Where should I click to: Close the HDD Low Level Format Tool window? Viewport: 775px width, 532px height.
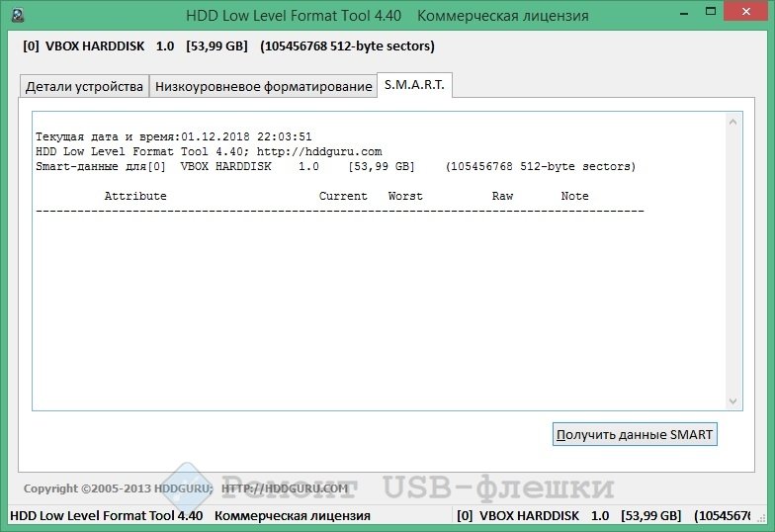745,12
